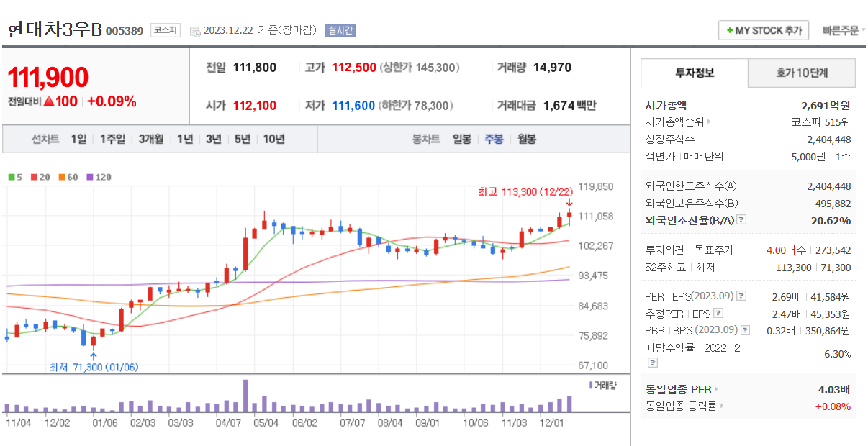Select the 일봉 candle chart
Image resolution: width=868 pixels, height=446 pixels.
click(461, 139)
